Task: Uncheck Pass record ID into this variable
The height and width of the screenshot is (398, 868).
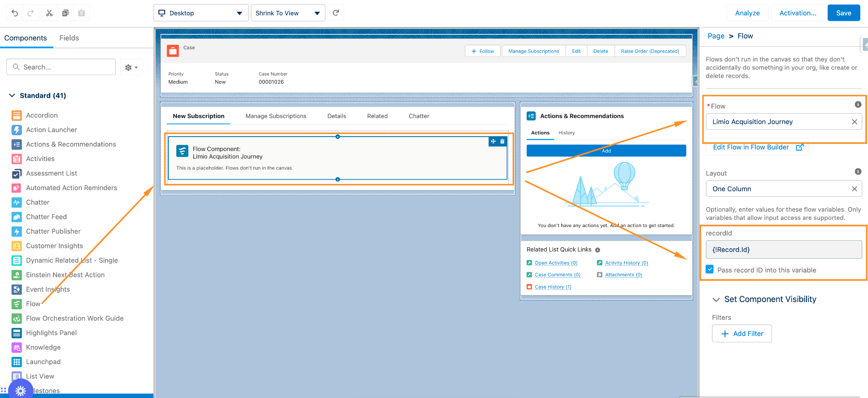Action: (x=710, y=270)
